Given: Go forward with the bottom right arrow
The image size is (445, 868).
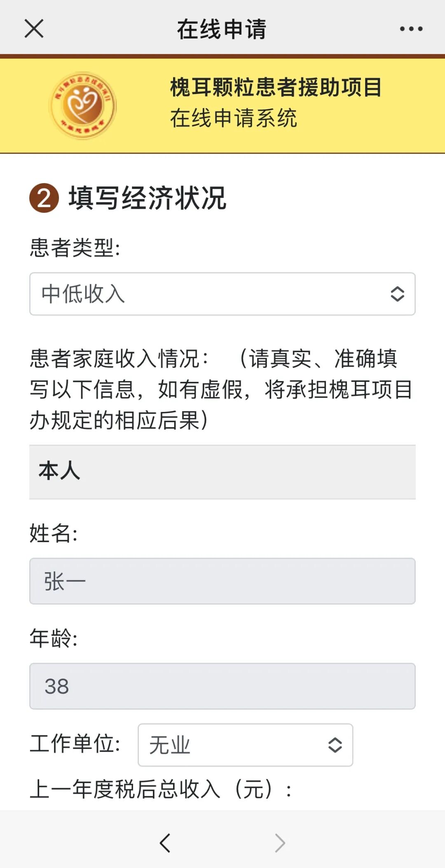Looking at the screenshot, I should pos(280,842).
